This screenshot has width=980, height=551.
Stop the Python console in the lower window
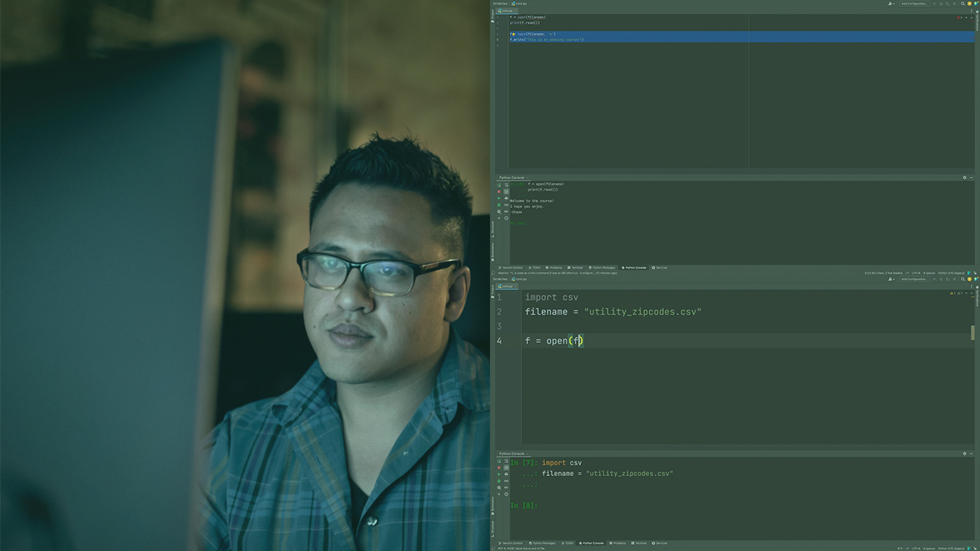pos(499,468)
